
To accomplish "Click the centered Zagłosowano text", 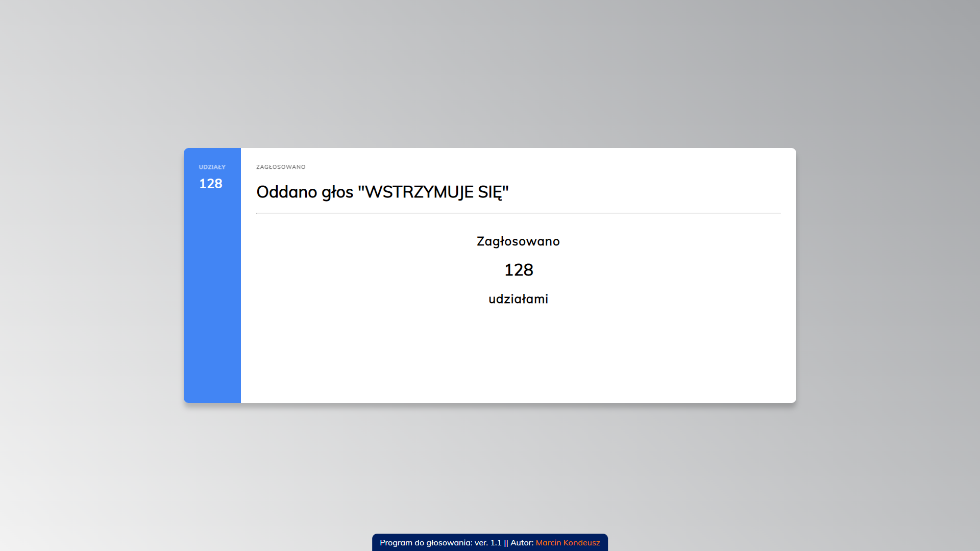I will [518, 241].
